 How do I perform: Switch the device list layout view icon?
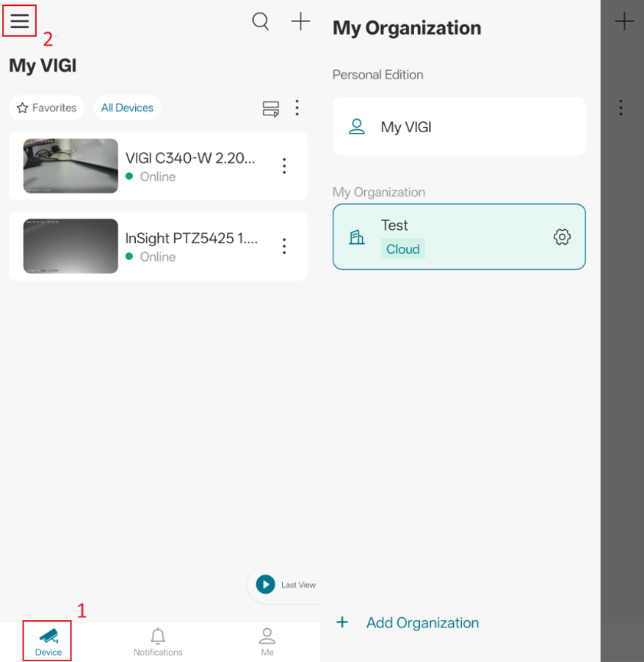pyautogui.click(x=270, y=109)
